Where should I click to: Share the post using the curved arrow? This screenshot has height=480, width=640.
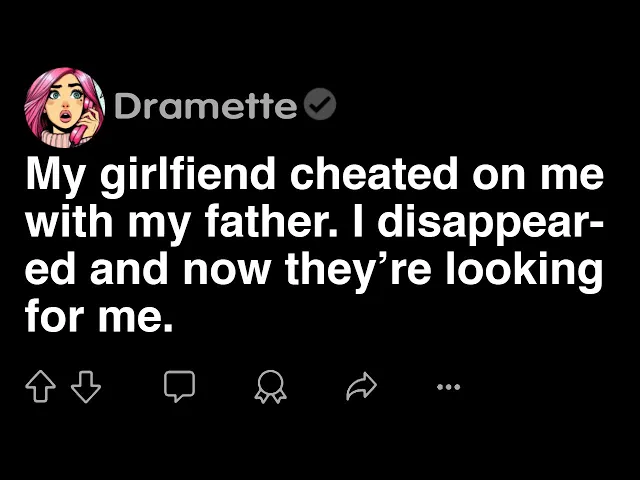click(361, 387)
